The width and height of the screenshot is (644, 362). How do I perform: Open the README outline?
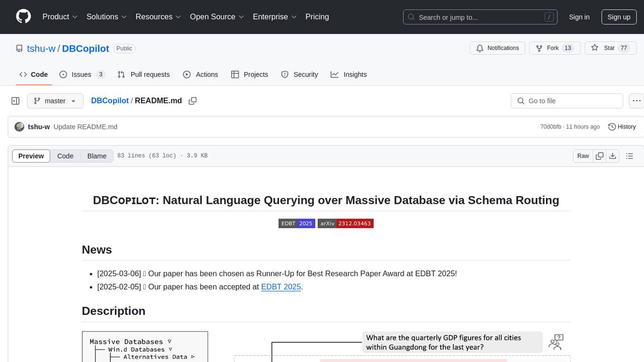coord(629,156)
